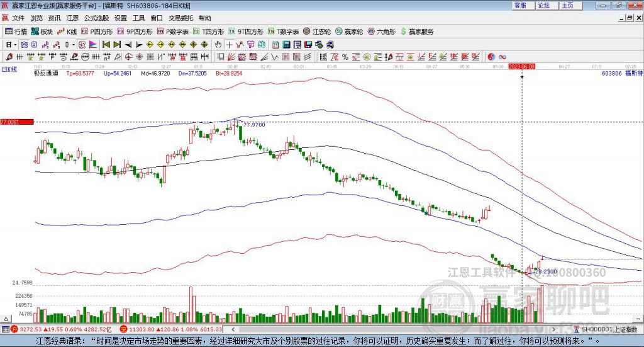The width and height of the screenshot is (644, 347).
Task: Launch the 江恩轮 Gann wheel
Action: pos(317,31)
